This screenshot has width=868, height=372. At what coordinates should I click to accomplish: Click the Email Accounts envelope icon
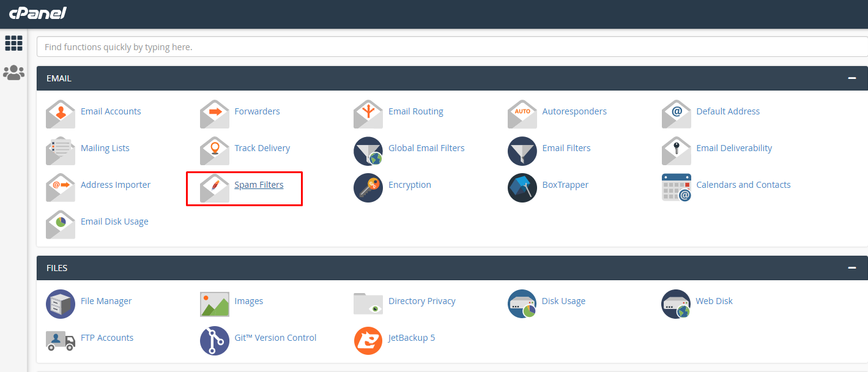[x=61, y=113]
